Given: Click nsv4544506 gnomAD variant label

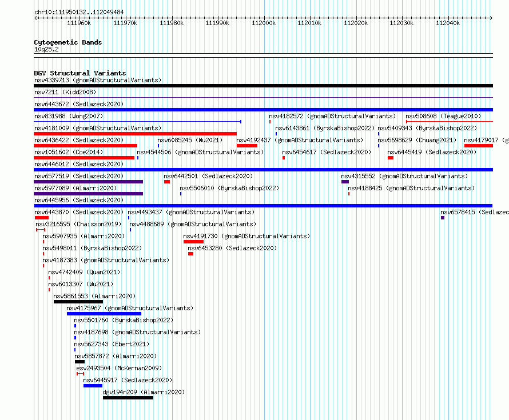Looking at the screenshot, I should (x=200, y=152).
